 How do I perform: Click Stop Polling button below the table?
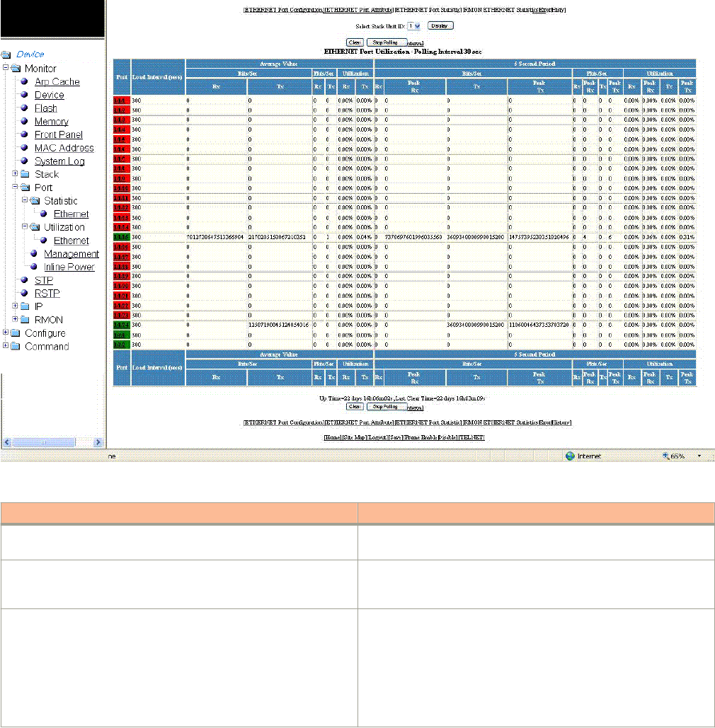[x=387, y=407]
